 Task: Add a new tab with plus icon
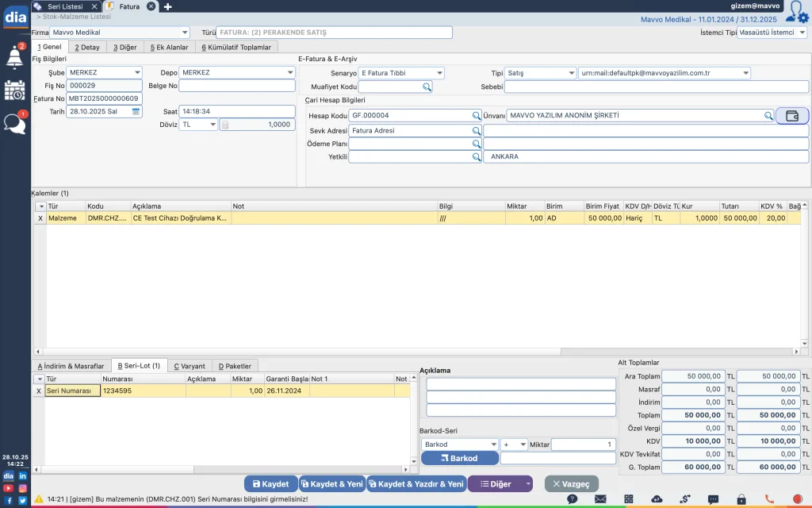(167, 6)
